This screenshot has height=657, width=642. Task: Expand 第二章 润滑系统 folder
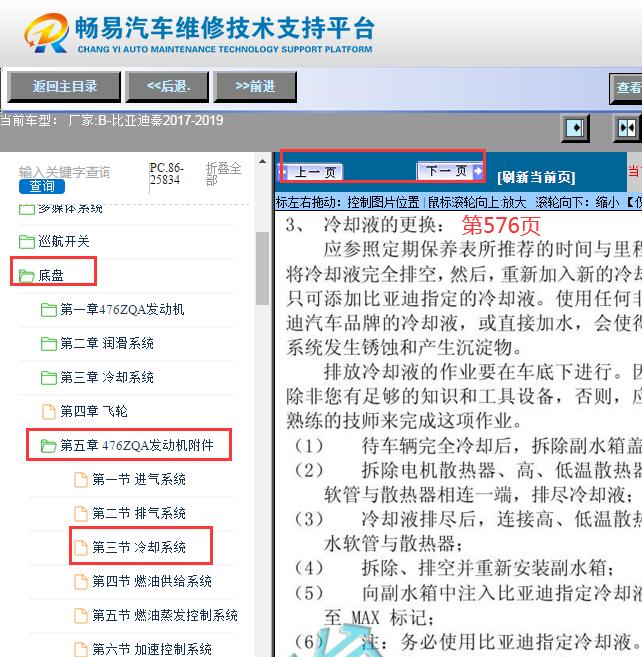(x=107, y=343)
